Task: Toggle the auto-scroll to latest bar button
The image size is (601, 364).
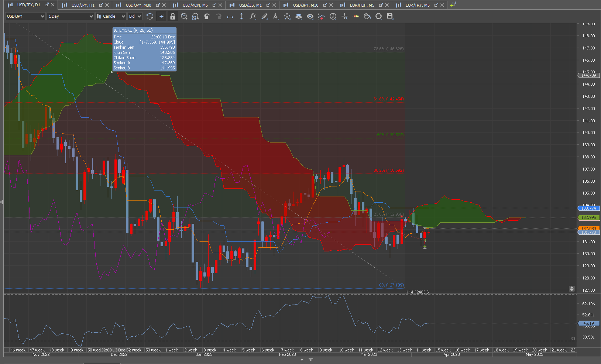Action: pos(161,16)
